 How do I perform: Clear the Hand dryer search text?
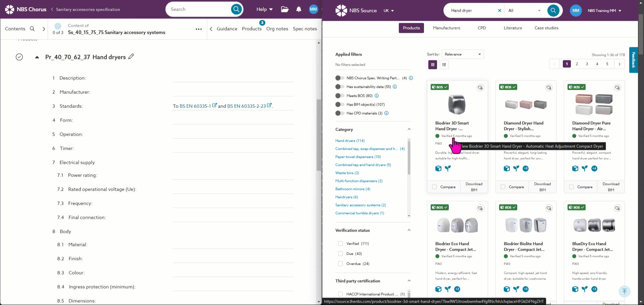[500, 10]
